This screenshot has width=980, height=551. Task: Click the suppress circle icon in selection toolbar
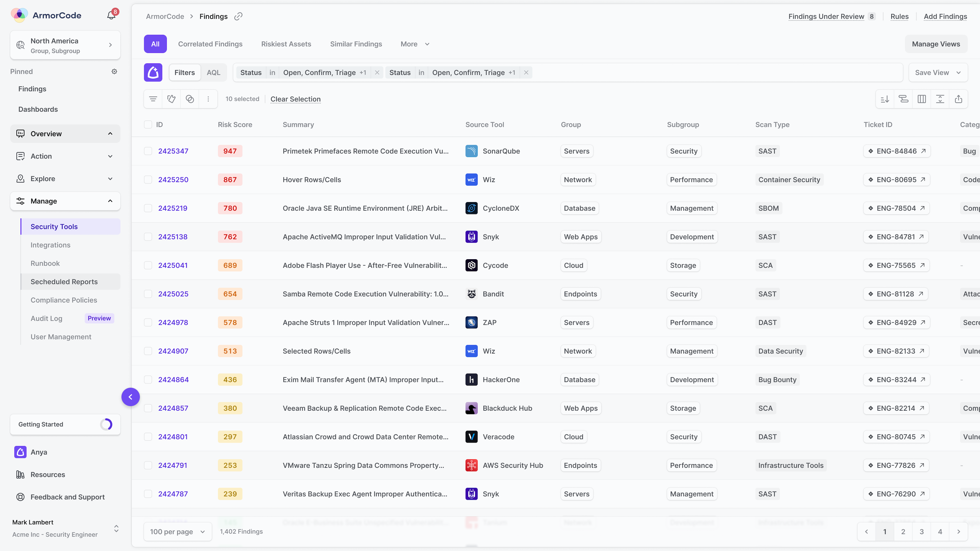(x=190, y=99)
